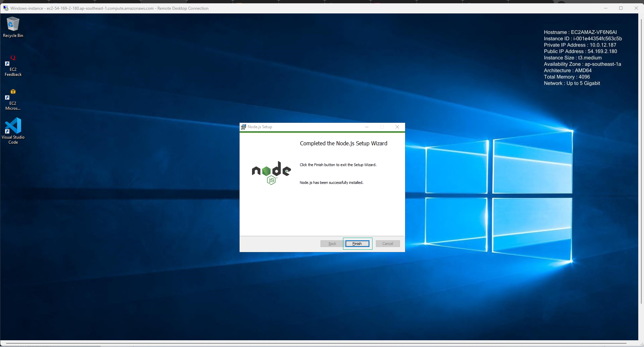Click the Availability Zone ap-southeast-1a line
This screenshot has height=347, width=644.
pyautogui.click(x=583, y=64)
